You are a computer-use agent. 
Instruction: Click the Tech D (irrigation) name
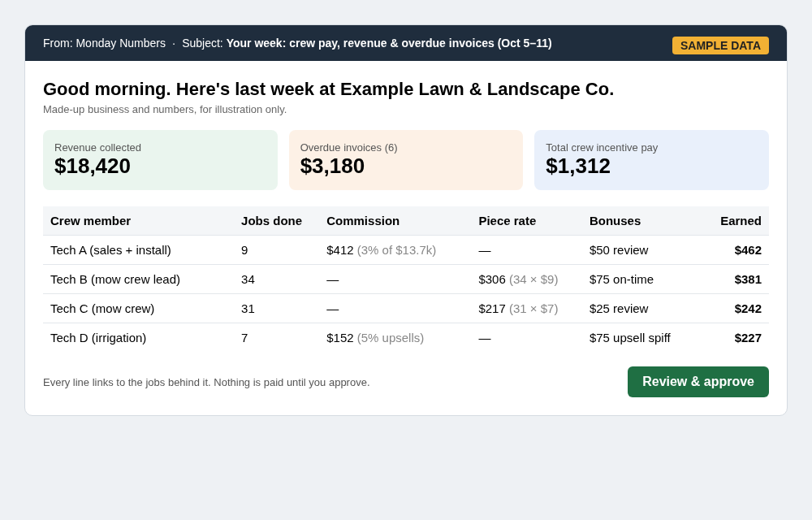pos(98,338)
